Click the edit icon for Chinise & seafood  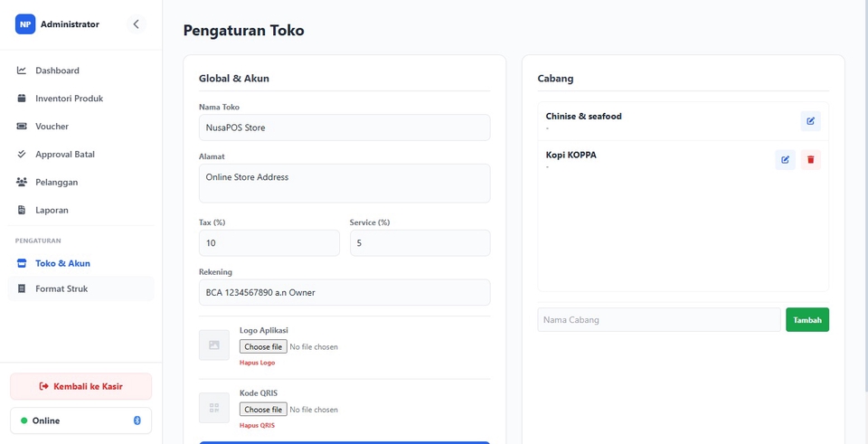810,121
